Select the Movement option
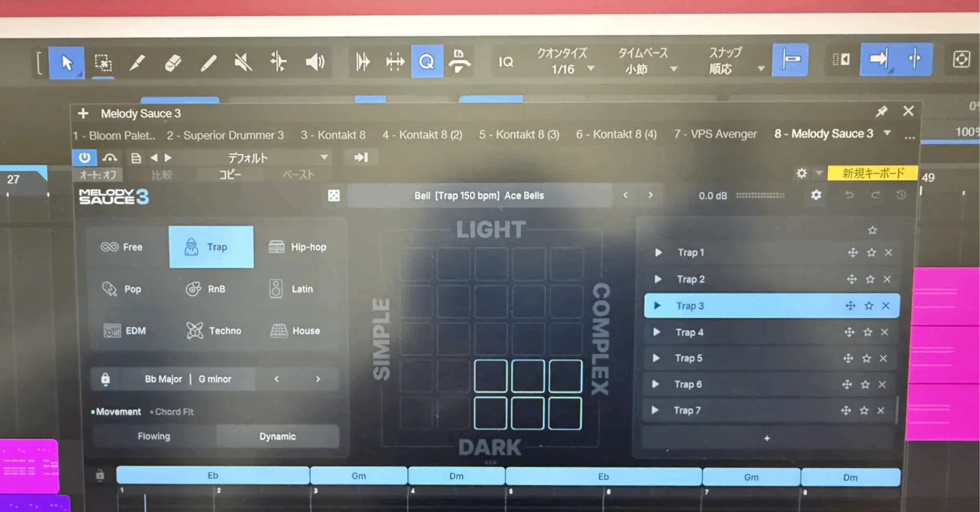The height and width of the screenshot is (512, 980). [116, 412]
